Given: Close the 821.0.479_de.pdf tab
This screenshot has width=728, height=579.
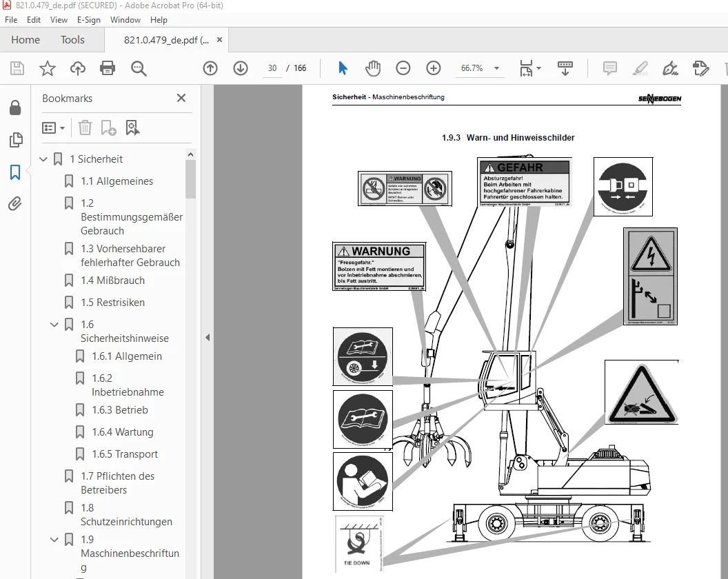Looking at the screenshot, I should click(220, 40).
